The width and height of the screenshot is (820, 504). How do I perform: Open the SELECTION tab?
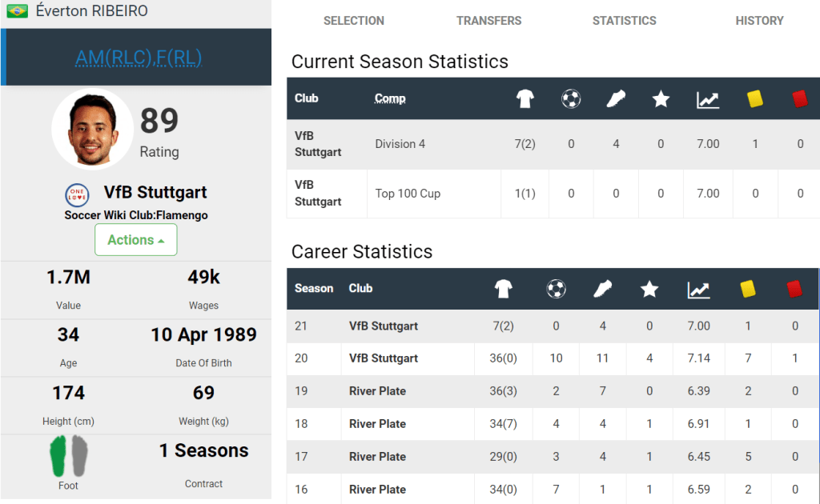(354, 21)
